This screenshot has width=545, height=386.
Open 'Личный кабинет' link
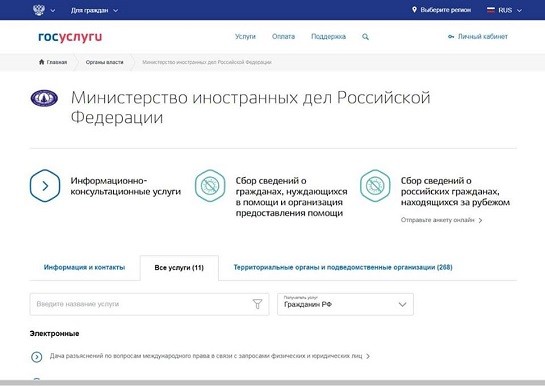[x=482, y=36]
